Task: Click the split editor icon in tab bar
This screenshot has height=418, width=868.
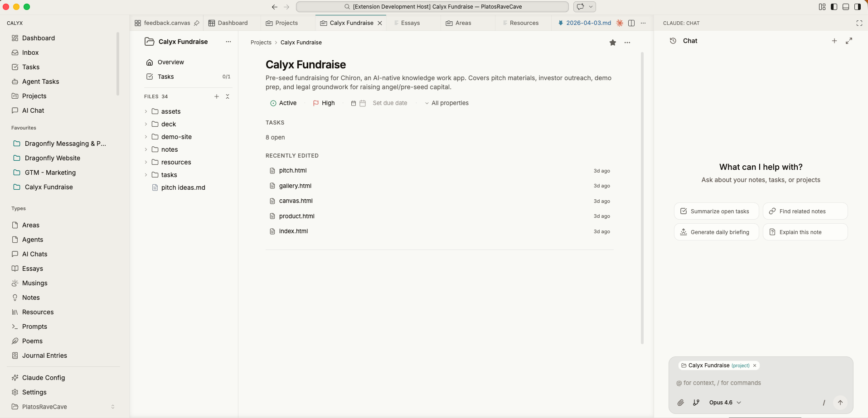Action: click(631, 23)
